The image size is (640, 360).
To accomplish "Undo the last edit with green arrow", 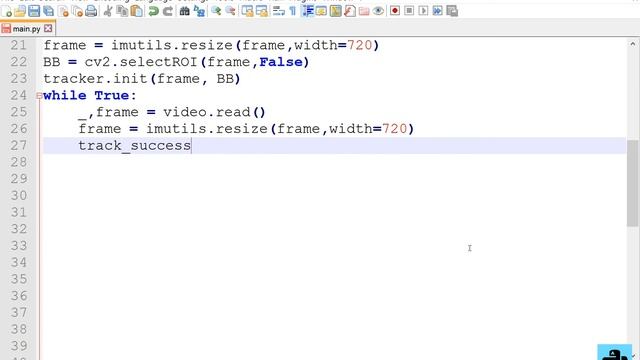I will click(153, 11).
